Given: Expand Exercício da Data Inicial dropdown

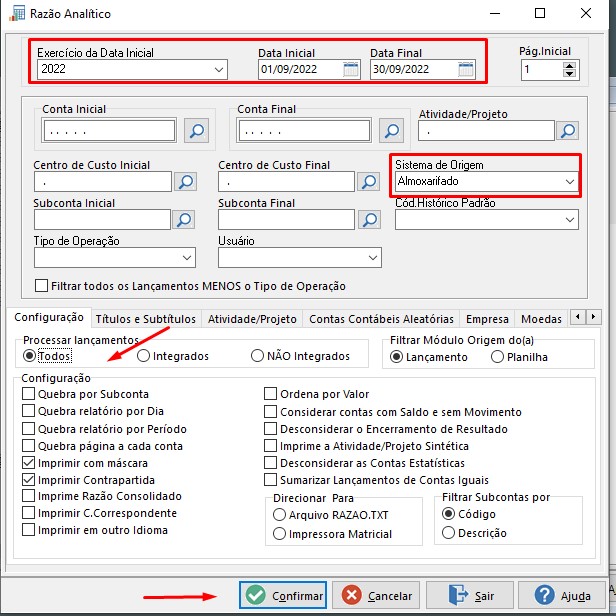Looking at the screenshot, I should pyautogui.click(x=219, y=70).
